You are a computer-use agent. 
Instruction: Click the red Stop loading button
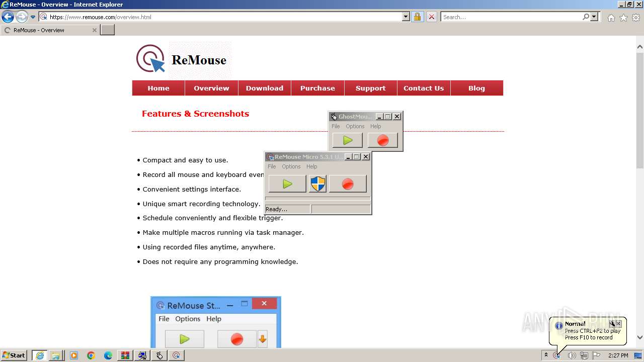coord(432,17)
